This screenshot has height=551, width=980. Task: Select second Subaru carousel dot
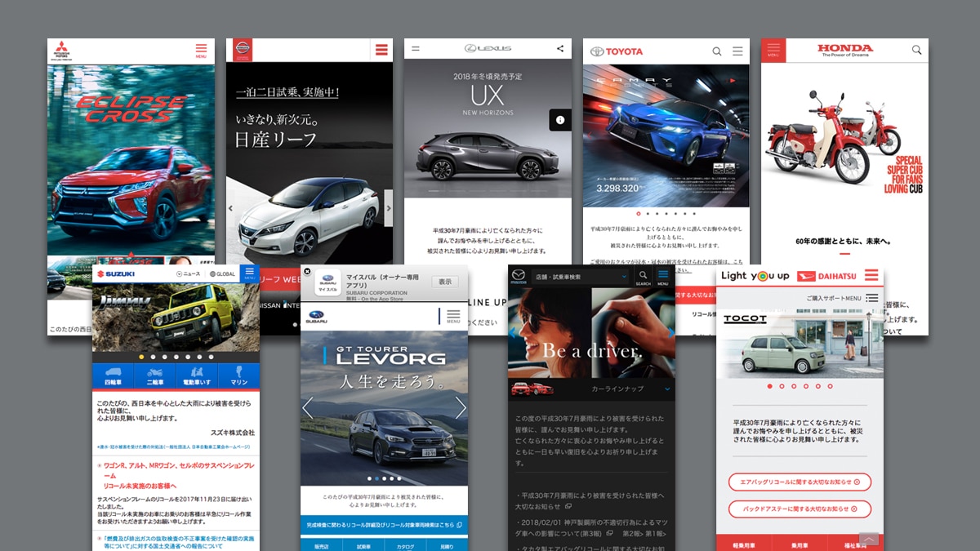(x=376, y=478)
